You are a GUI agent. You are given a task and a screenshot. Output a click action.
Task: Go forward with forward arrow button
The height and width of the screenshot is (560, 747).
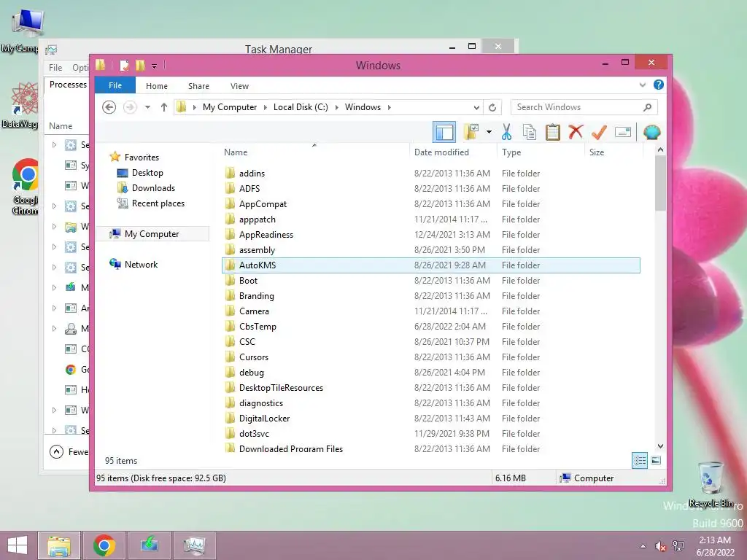(130, 107)
